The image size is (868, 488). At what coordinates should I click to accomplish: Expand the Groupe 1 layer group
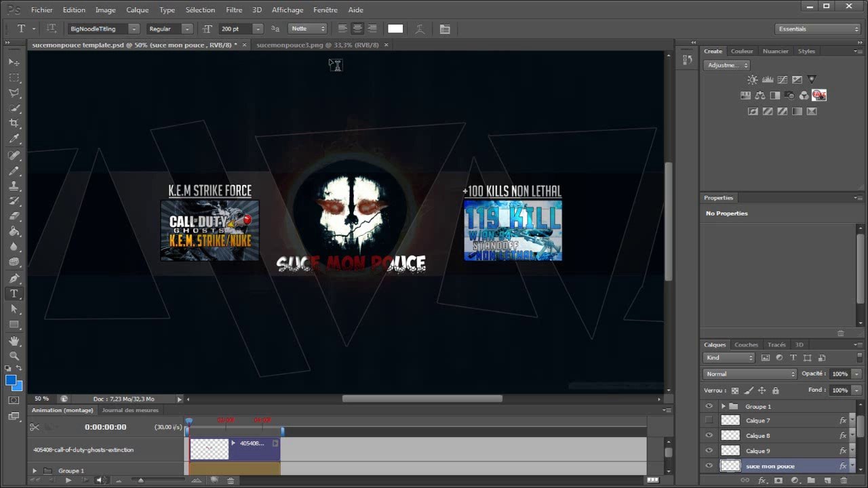723,407
